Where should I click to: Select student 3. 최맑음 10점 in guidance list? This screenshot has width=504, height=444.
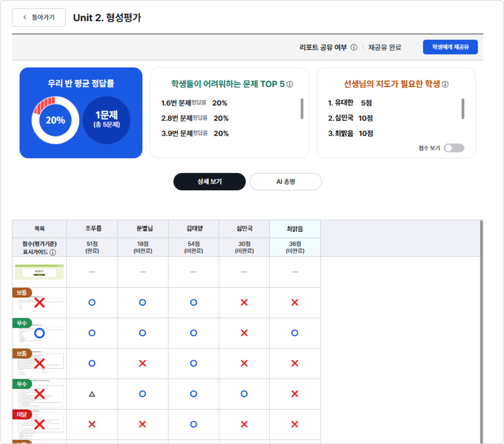pyautogui.click(x=350, y=133)
